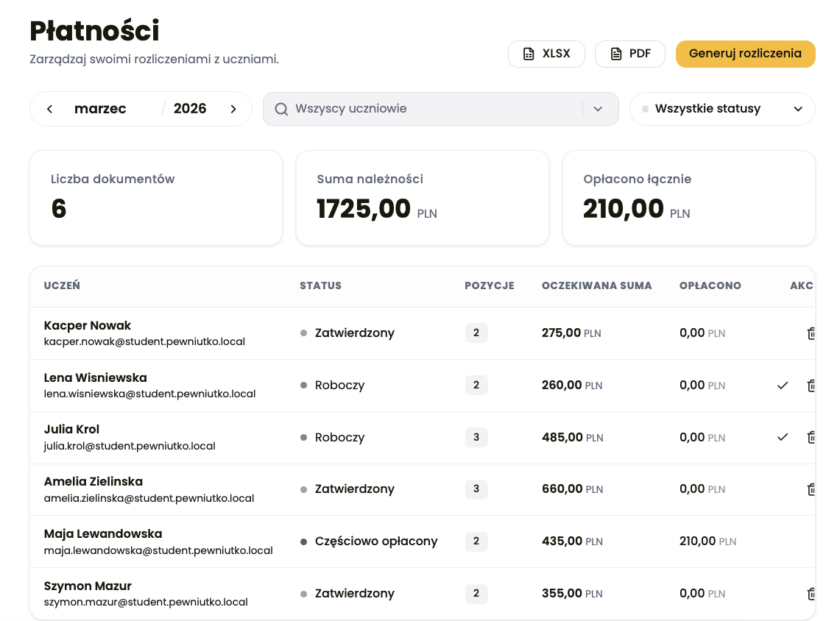Click previous month chevron arrow
Screen dimensions: 840x621
(49, 108)
